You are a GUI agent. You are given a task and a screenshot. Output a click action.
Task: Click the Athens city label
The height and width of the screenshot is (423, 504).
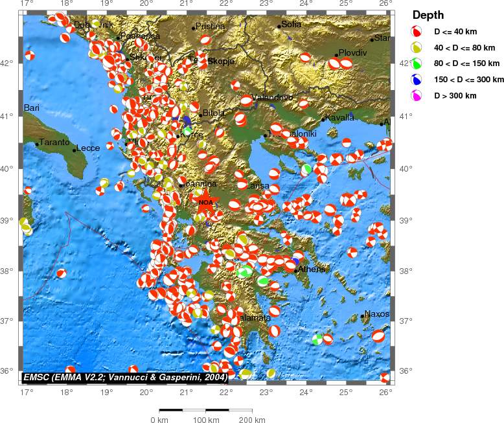coord(312,269)
